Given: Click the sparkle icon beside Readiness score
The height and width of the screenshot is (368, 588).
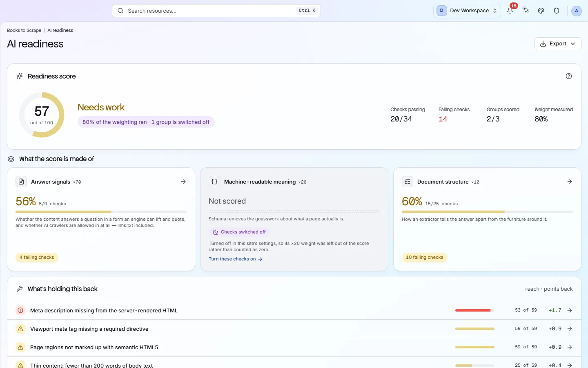Looking at the screenshot, I should pos(19,76).
